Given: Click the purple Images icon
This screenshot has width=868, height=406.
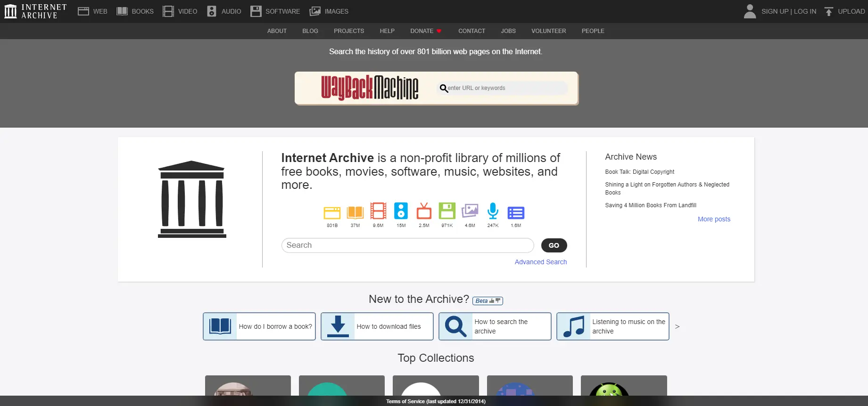Looking at the screenshot, I should [470, 211].
